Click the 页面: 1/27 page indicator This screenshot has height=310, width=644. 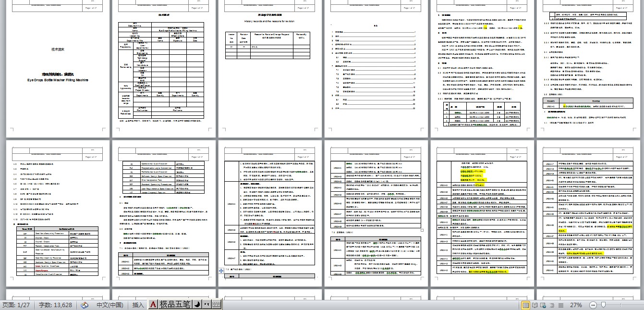coord(16,305)
